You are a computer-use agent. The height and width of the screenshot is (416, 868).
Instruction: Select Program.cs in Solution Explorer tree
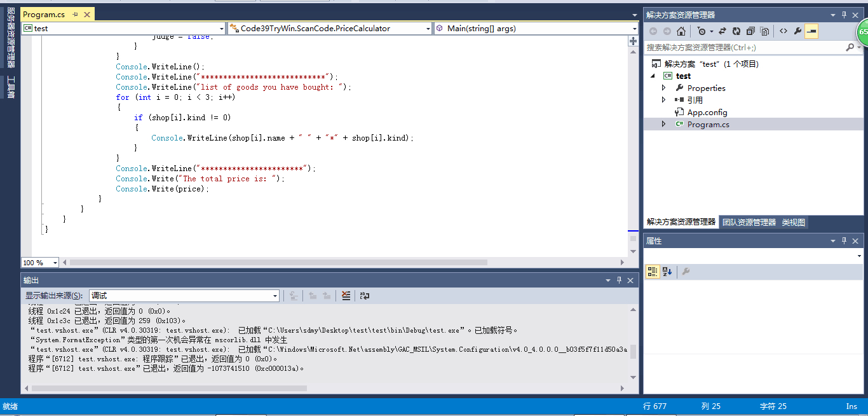[x=708, y=124]
